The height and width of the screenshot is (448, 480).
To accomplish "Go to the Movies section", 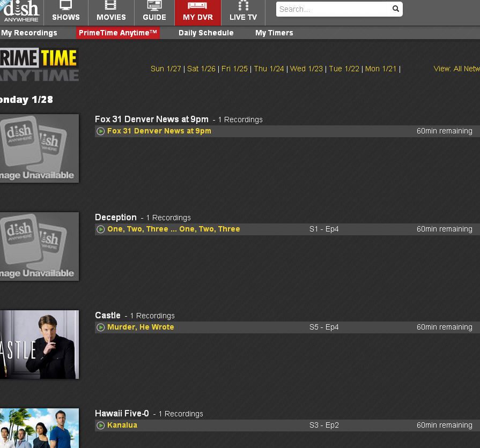I will tap(111, 12).
